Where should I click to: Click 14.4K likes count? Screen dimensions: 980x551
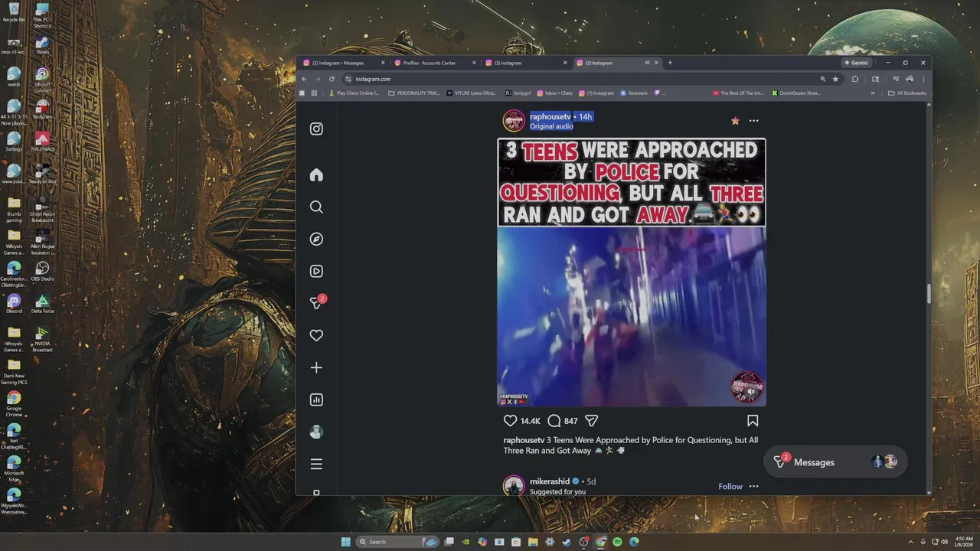pyautogui.click(x=530, y=421)
